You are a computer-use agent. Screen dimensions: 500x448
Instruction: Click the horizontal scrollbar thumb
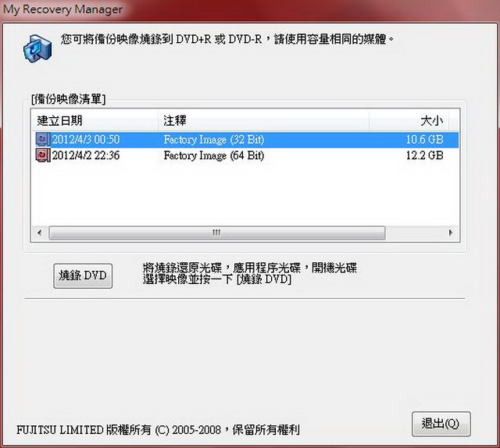[217, 233]
